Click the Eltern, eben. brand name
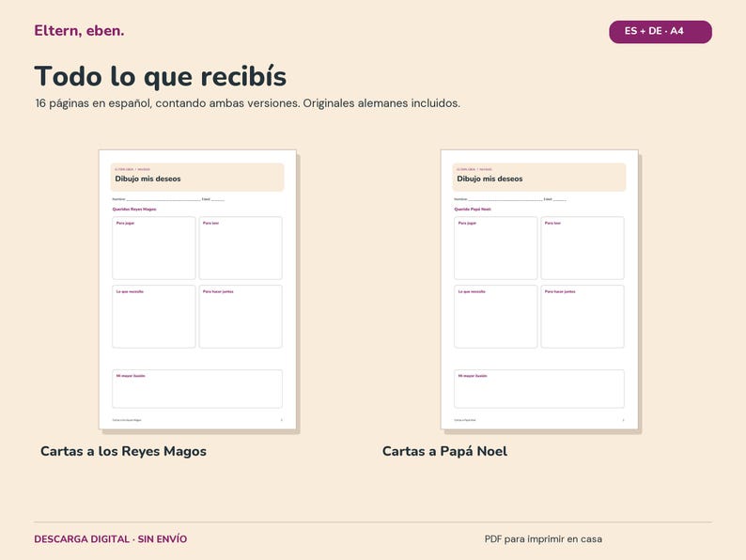746x560 pixels. click(79, 31)
